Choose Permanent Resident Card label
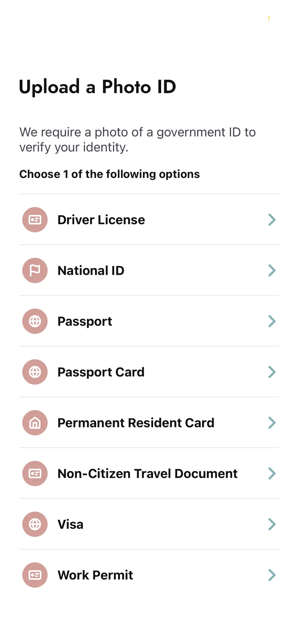The width and height of the screenshot is (298, 644). pos(136,423)
